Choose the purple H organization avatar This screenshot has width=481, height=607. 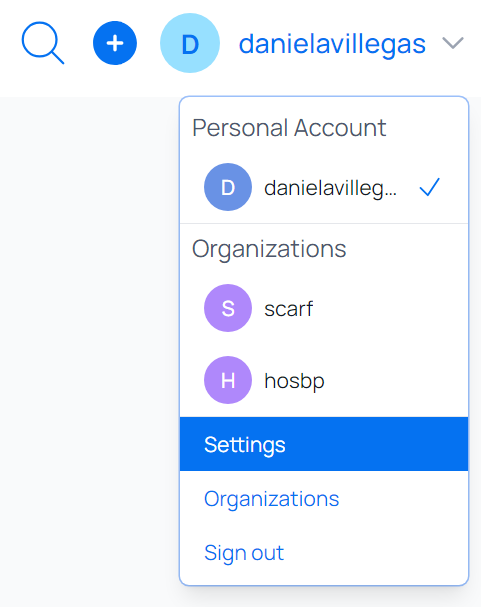(x=228, y=380)
